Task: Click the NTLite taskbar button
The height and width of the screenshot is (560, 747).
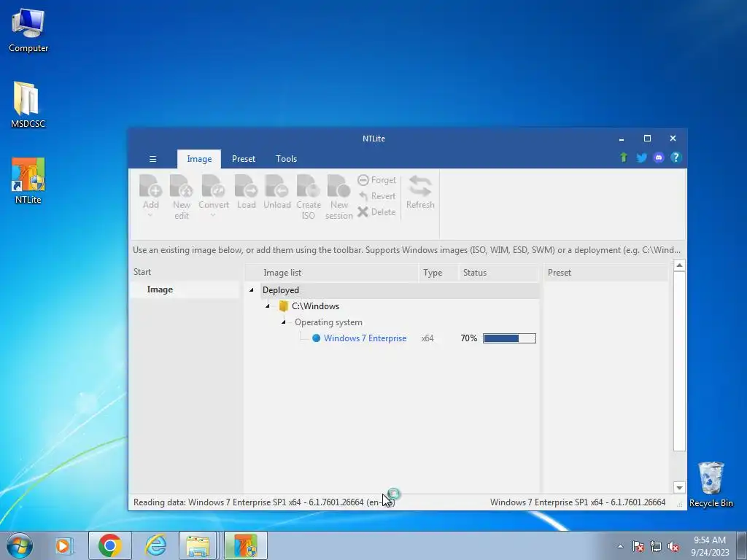Action: point(245,545)
